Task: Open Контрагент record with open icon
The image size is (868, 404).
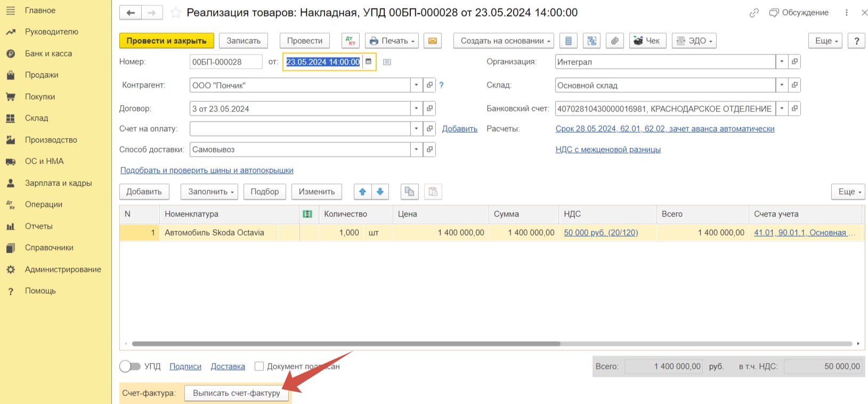Action: 429,85
